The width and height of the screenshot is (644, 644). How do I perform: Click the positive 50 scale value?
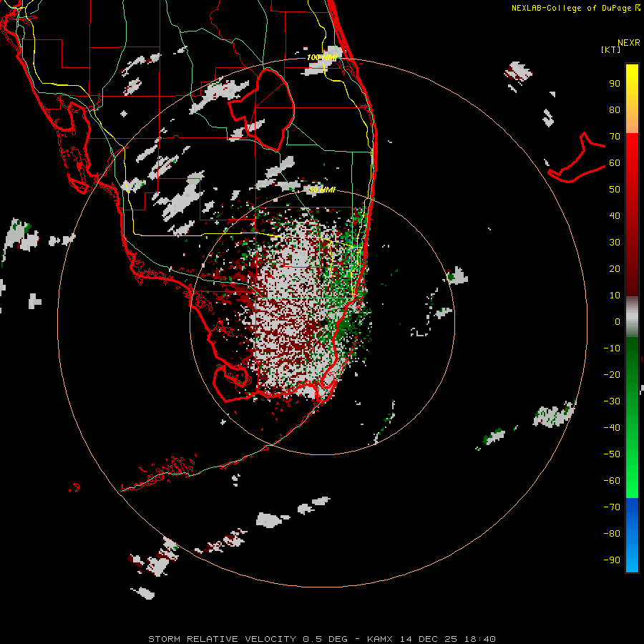coord(615,190)
